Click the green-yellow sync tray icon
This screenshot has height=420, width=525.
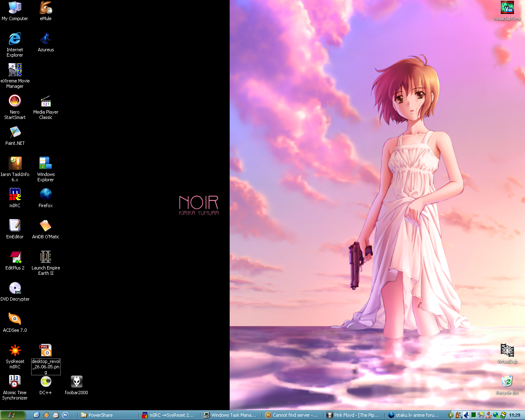(503, 415)
